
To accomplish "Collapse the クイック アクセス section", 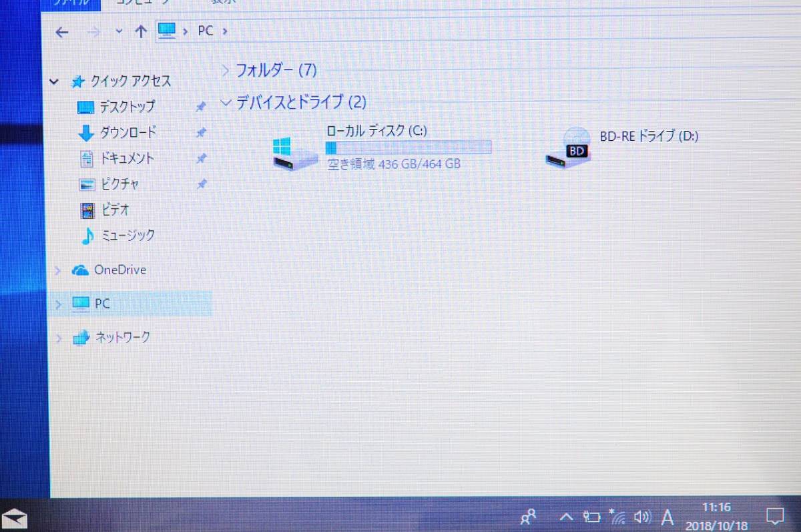I will click(x=54, y=81).
